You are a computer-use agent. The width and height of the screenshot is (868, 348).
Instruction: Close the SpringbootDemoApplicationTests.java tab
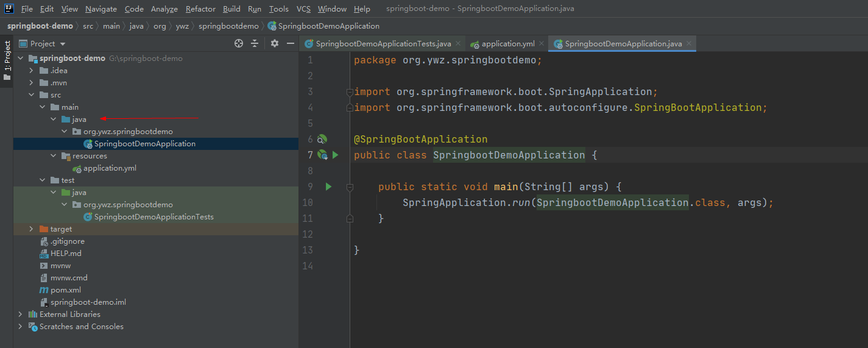coord(457,44)
